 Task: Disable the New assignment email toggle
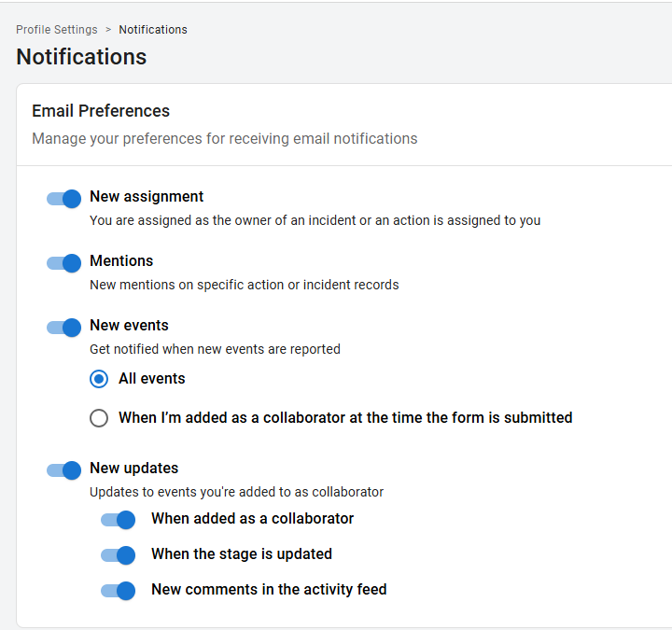click(64, 198)
